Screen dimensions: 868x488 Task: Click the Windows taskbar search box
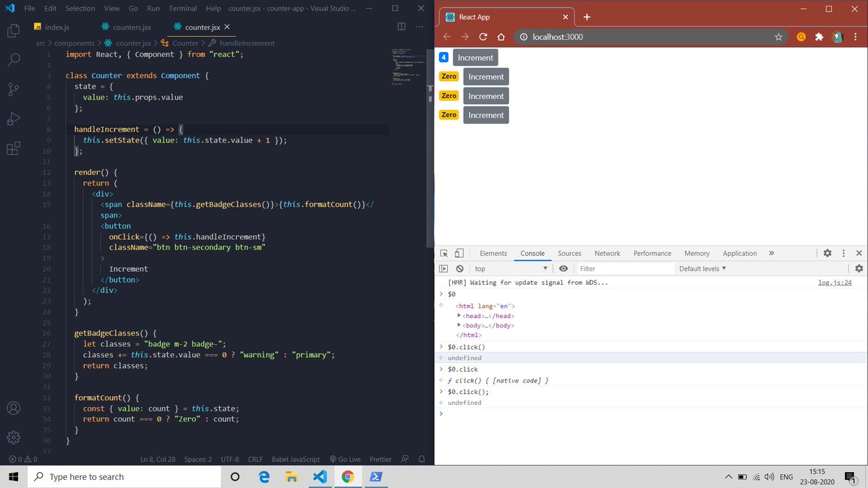click(123, 477)
